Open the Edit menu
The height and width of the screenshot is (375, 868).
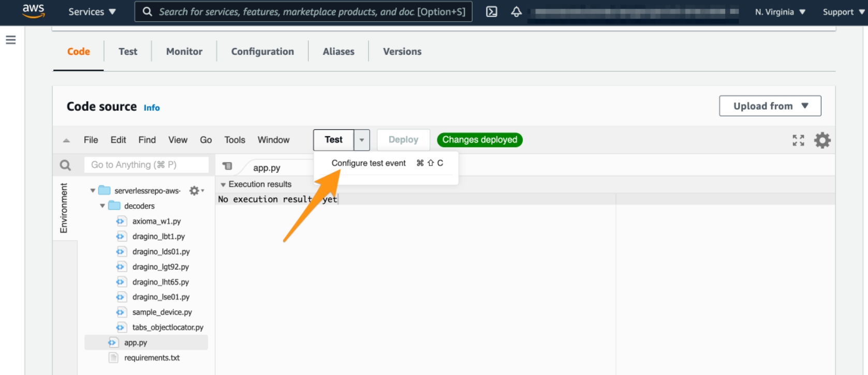(x=118, y=140)
